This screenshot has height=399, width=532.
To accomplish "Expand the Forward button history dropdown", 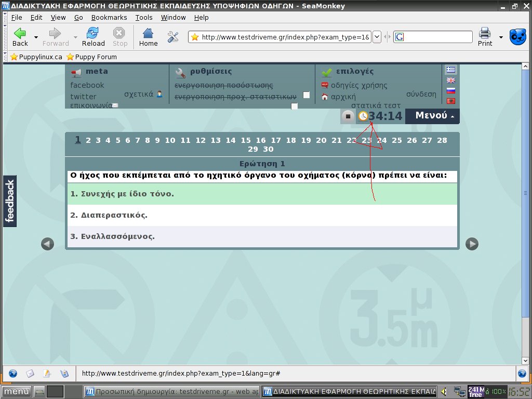I will point(75,37).
